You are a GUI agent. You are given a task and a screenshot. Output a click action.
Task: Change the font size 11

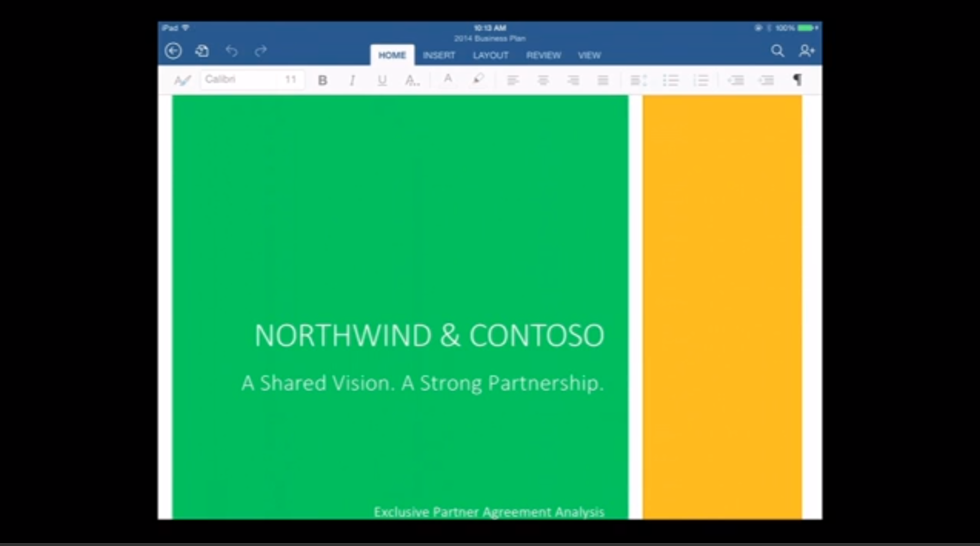point(291,79)
